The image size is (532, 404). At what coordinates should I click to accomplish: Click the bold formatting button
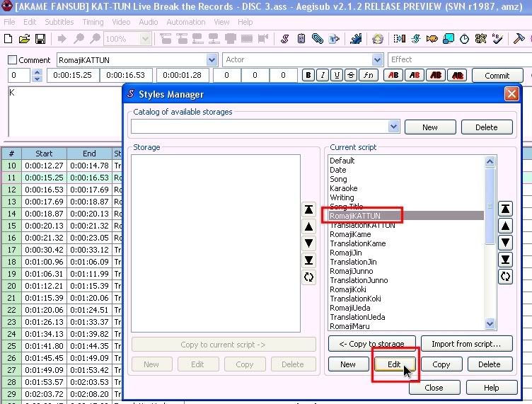308,76
